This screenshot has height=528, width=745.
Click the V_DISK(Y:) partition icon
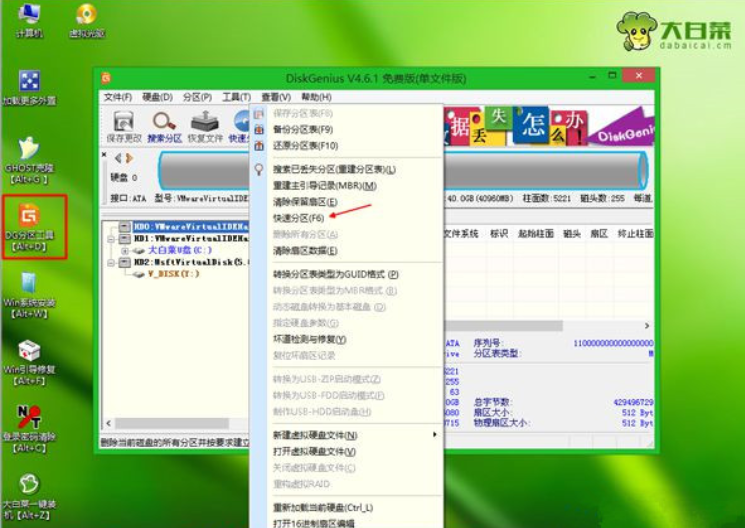pos(138,274)
